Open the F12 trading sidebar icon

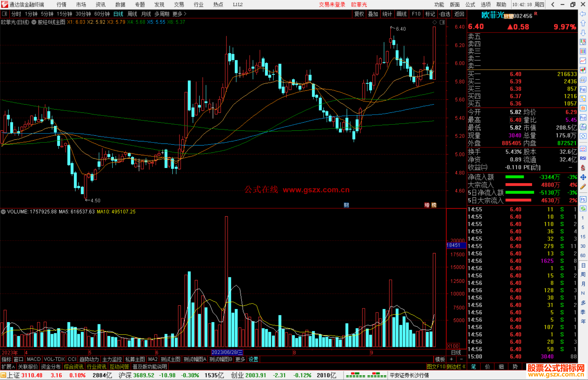583,118
